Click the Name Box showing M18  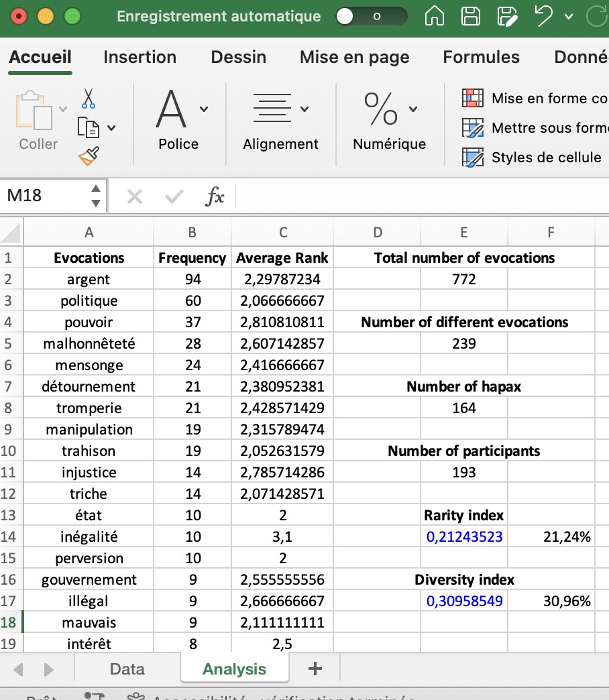(x=44, y=196)
